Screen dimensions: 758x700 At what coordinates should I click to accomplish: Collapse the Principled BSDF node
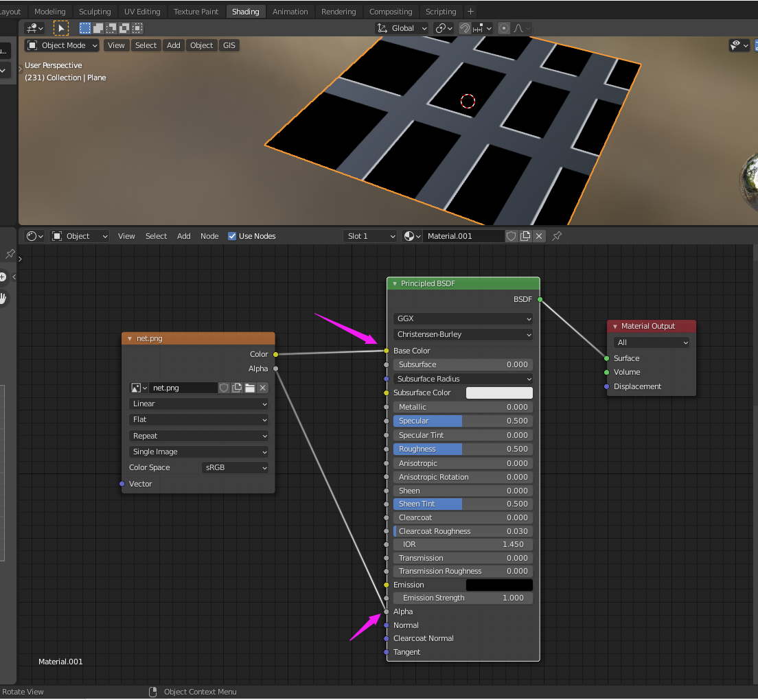(x=395, y=283)
